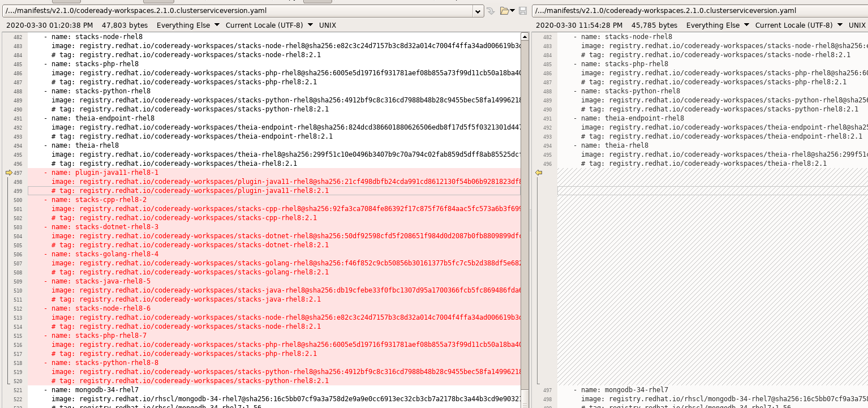Click left '# tag' line for stacks-golang-rhel8:2.1

tap(190, 272)
